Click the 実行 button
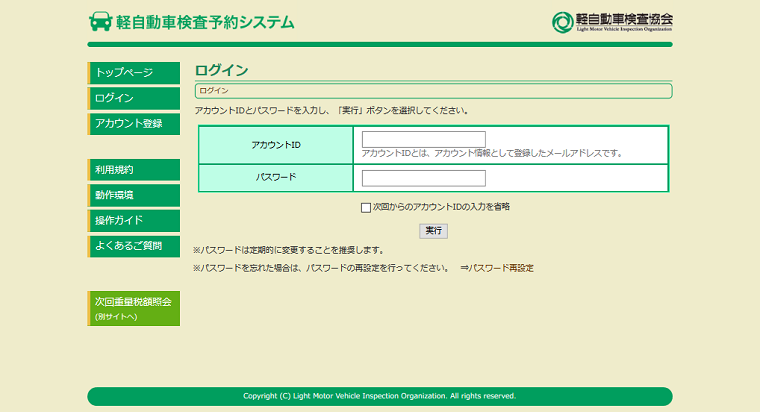 point(433,231)
